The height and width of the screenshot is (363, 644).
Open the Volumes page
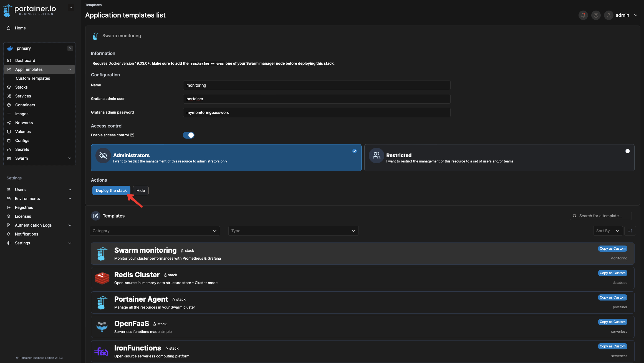(x=39, y=132)
